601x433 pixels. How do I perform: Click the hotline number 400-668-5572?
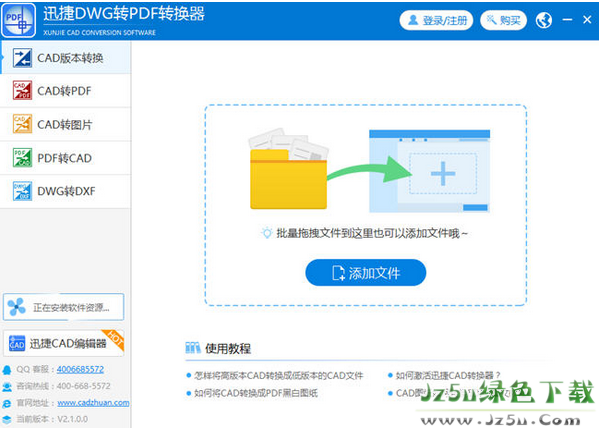(84, 386)
